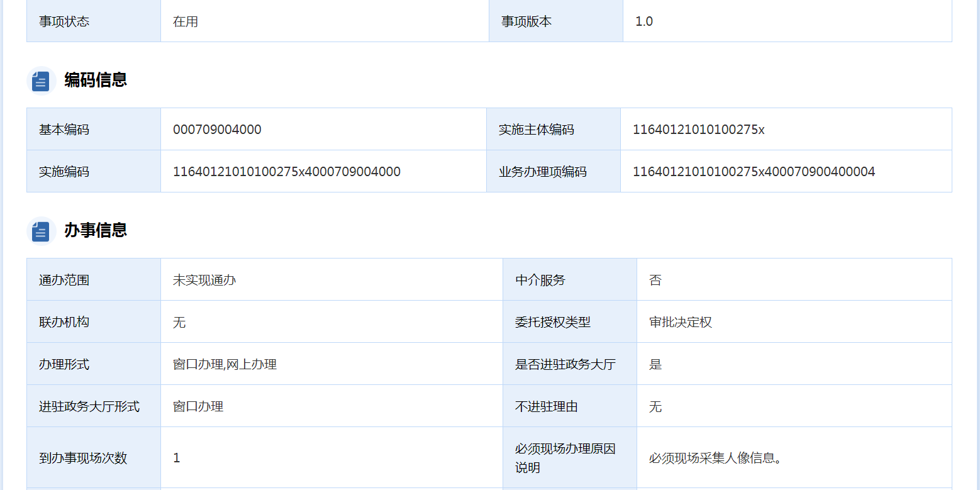Viewport: 980px width, 490px height.
Task: Select the 事项版本 label cell
Action: coord(556,21)
